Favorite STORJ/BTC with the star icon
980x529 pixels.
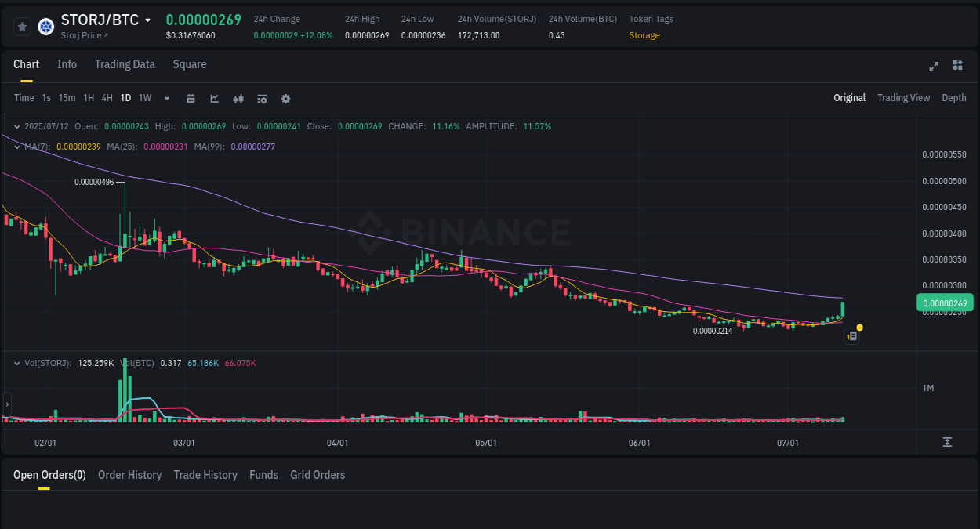(22, 26)
